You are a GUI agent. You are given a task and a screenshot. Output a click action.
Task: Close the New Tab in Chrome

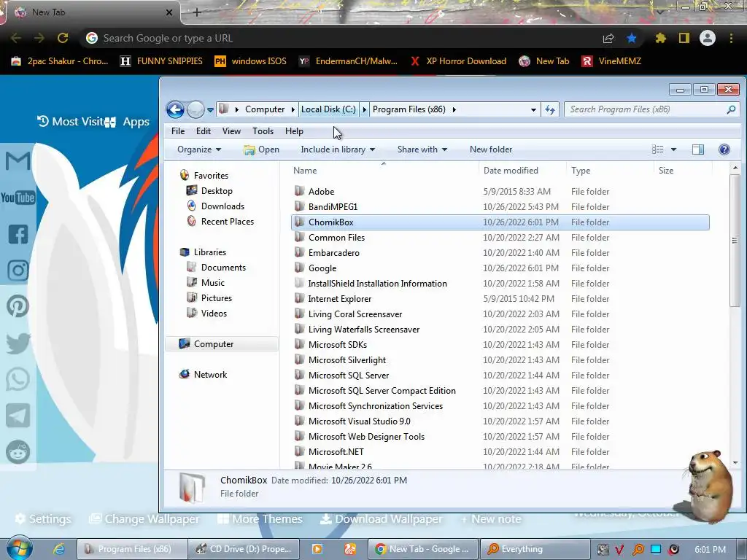pyautogui.click(x=169, y=12)
